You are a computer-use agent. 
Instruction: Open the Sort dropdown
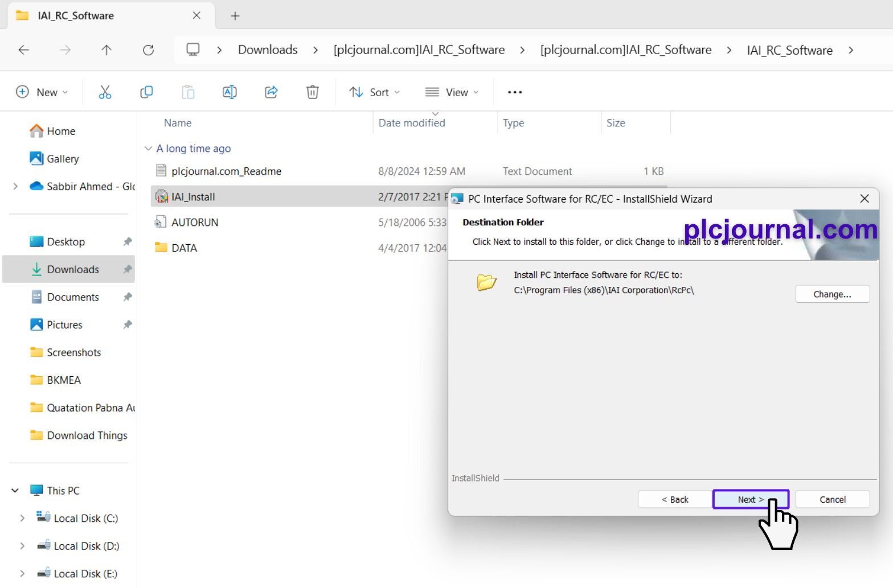pos(374,92)
